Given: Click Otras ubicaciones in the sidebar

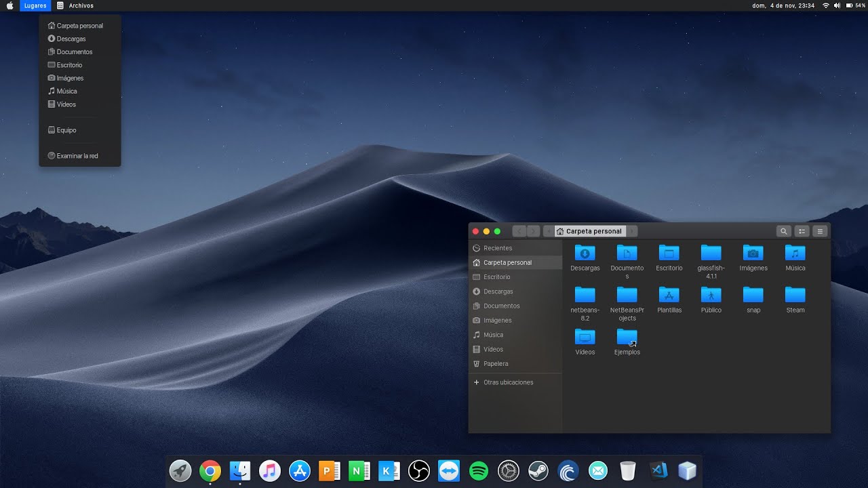Looking at the screenshot, I should [x=515, y=382].
